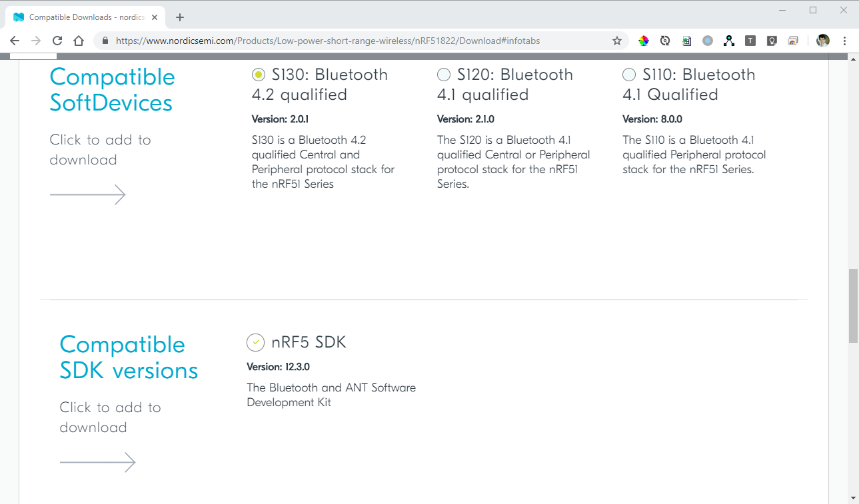Image resolution: width=859 pixels, height=504 pixels.
Task: Click the S120: Bluetooth 4.1 qualified heading
Action: pos(505,85)
